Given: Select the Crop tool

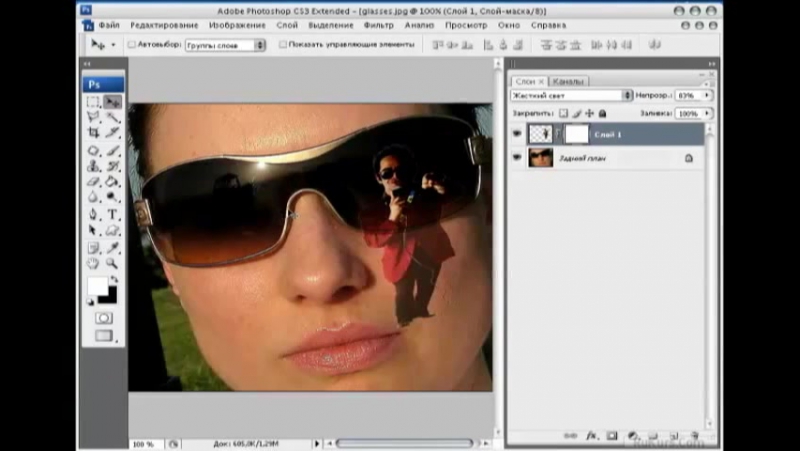Looking at the screenshot, I should [94, 133].
